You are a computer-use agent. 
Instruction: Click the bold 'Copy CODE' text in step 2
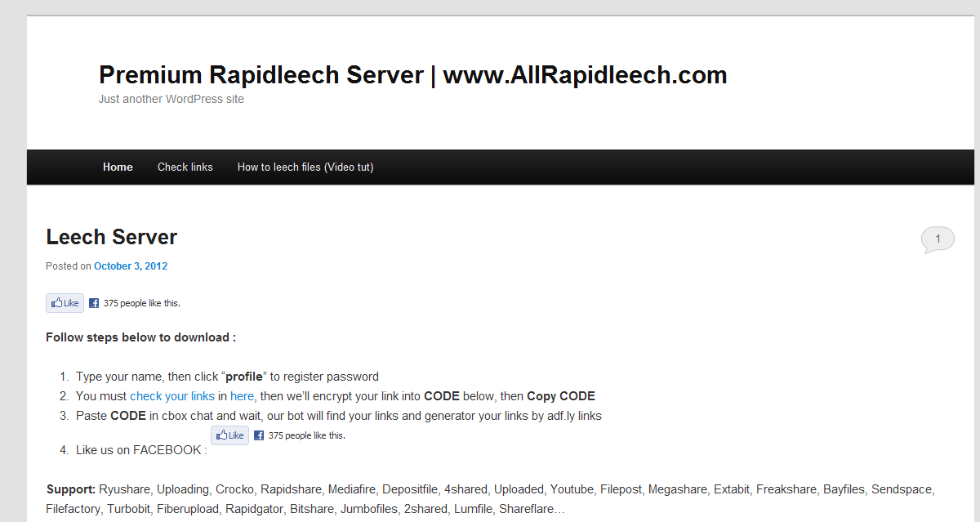[x=561, y=396]
